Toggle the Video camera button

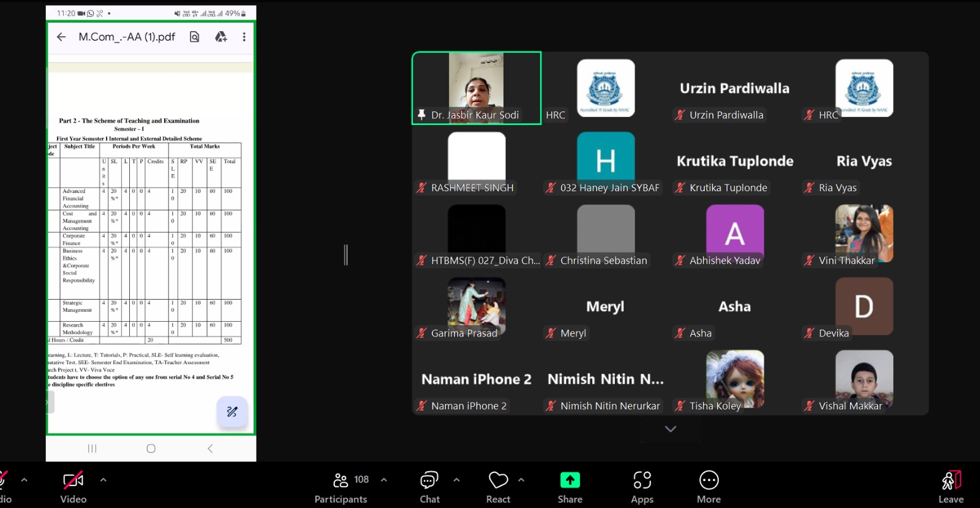point(73,488)
